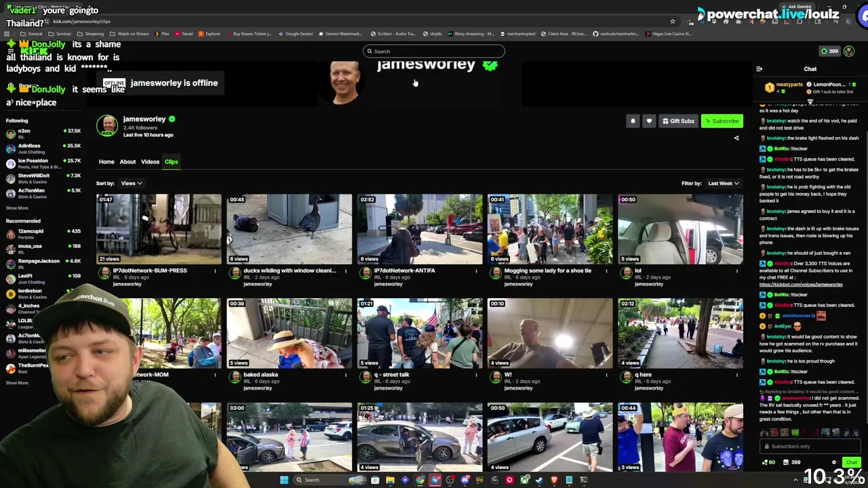Click jamesworley channel avatar next to name
Image resolution: width=868 pixels, height=488 pixels.
tap(107, 126)
